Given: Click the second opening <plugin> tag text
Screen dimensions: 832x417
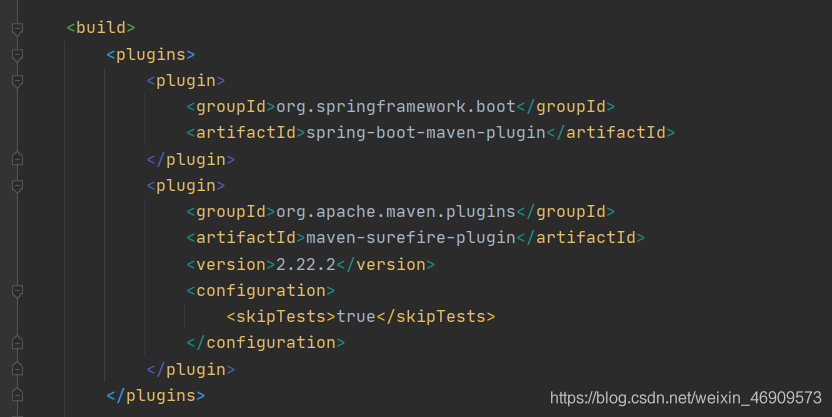Looking at the screenshot, I should point(186,186).
